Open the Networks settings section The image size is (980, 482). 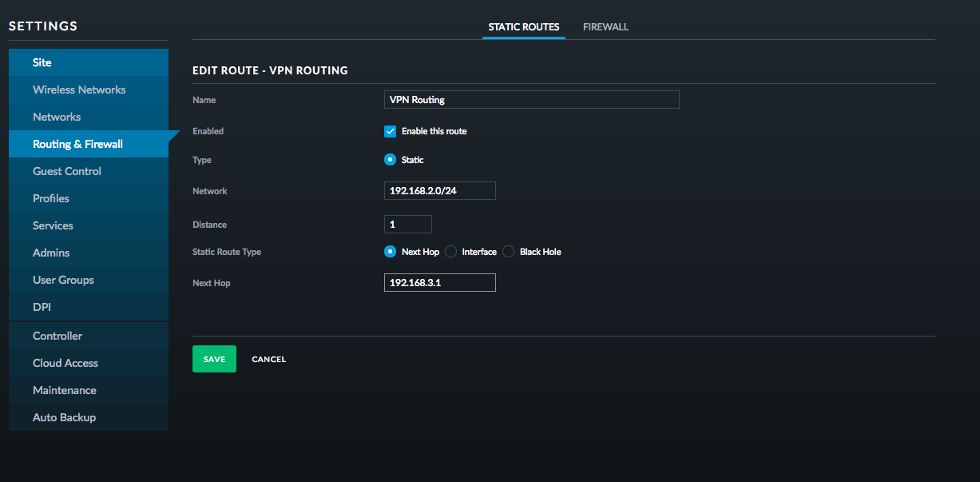pyautogui.click(x=57, y=117)
